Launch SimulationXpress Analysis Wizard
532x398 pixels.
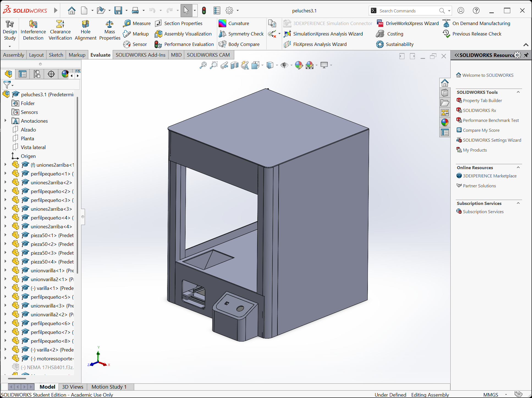[x=323, y=34]
